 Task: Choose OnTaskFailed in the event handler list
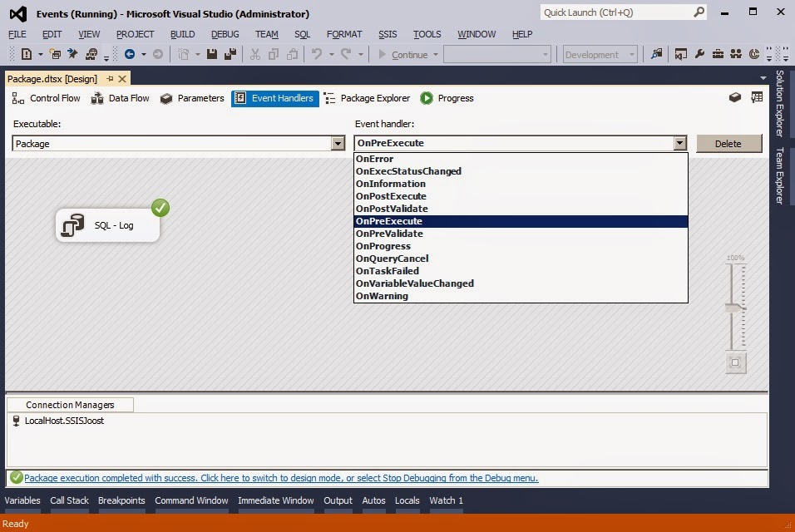pos(521,270)
